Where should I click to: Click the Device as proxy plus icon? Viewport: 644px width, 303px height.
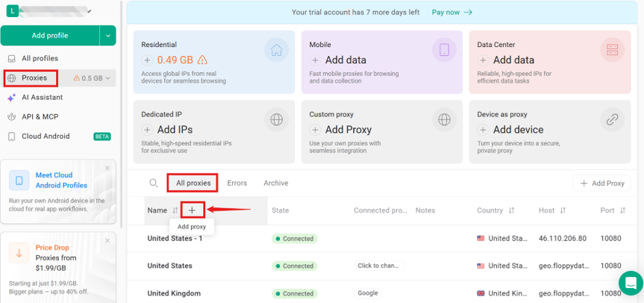point(483,130)
